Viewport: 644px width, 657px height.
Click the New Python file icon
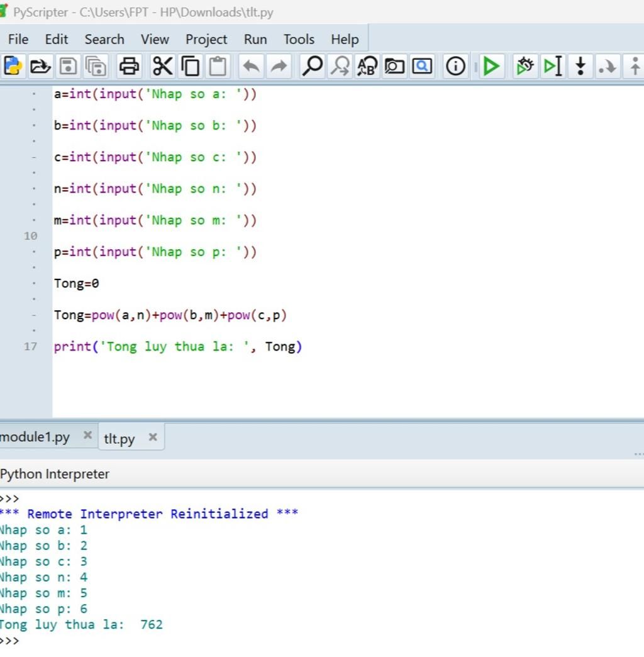pyautogui.click(x=12, y=65)
